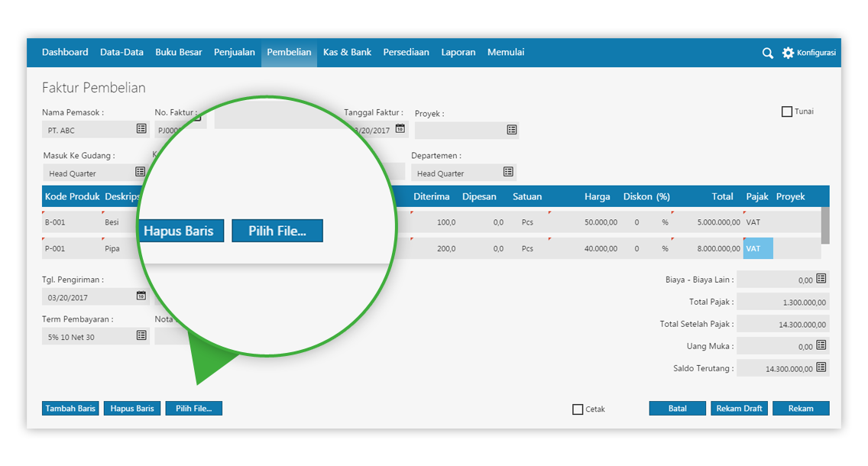
Task: Open the Nama Pemasok lookup icon
Action: [x=141, y=129]
